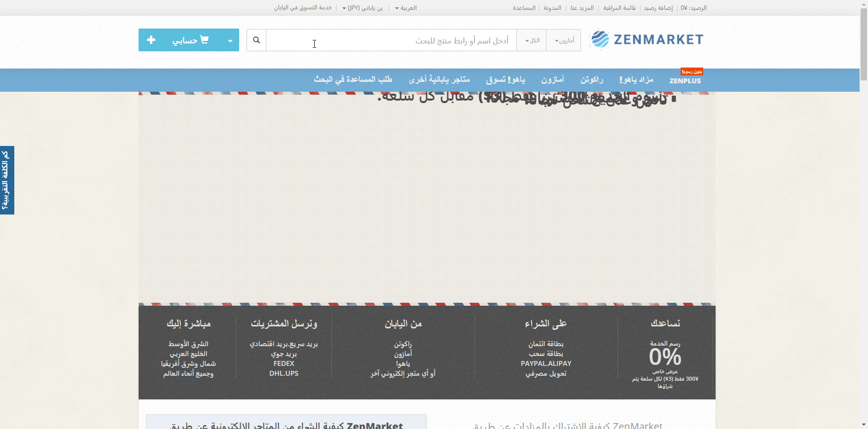Click the plus icon on blue button
This screenshot has height=429, width=868.
coord(151,40)
